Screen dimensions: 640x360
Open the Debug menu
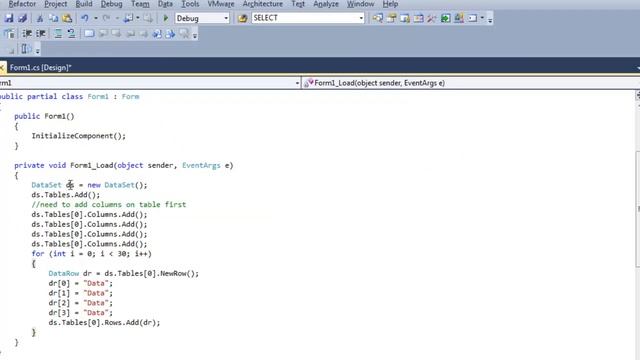111,4
